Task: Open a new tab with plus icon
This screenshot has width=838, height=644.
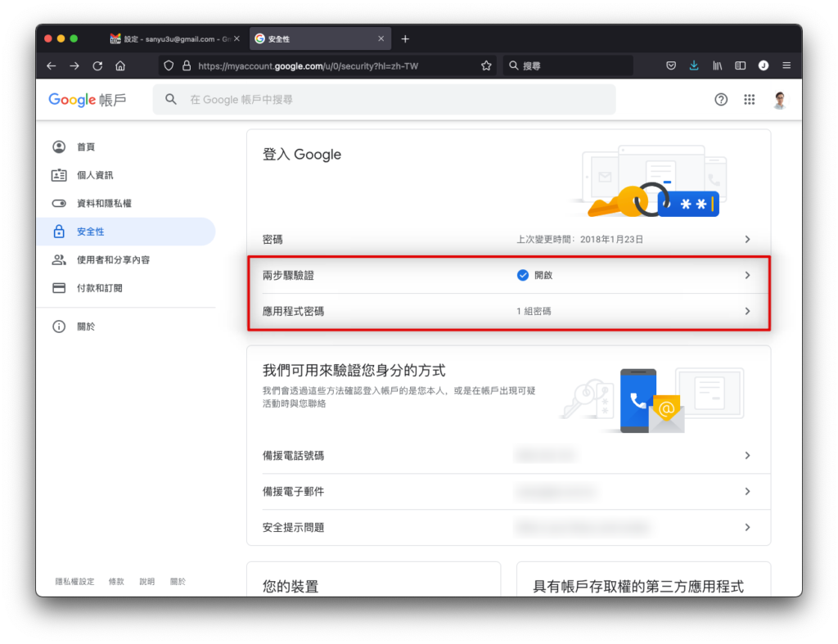Action: [x=405, y=39]
